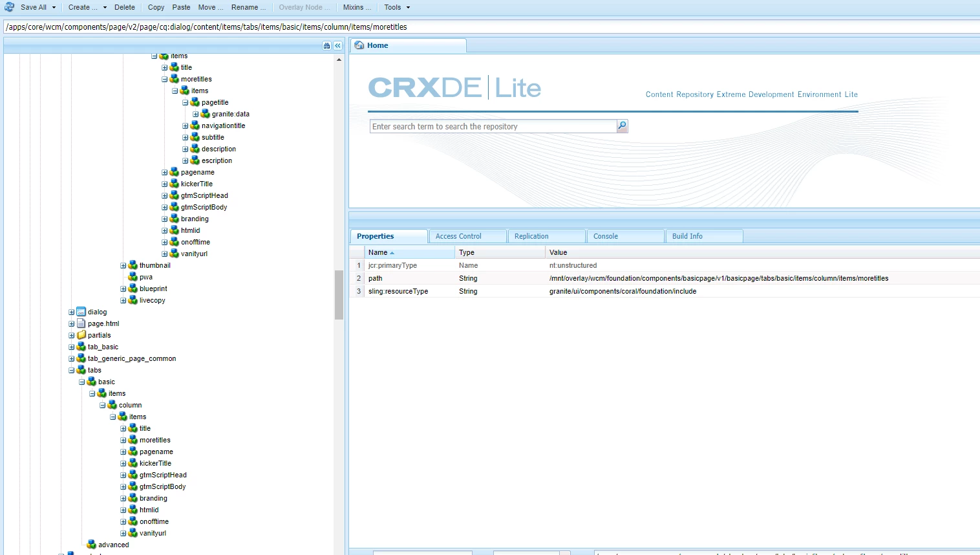The image size is (980, 555).
Task: Open the Save All dropdown arrow
Action: pos(54,8)
